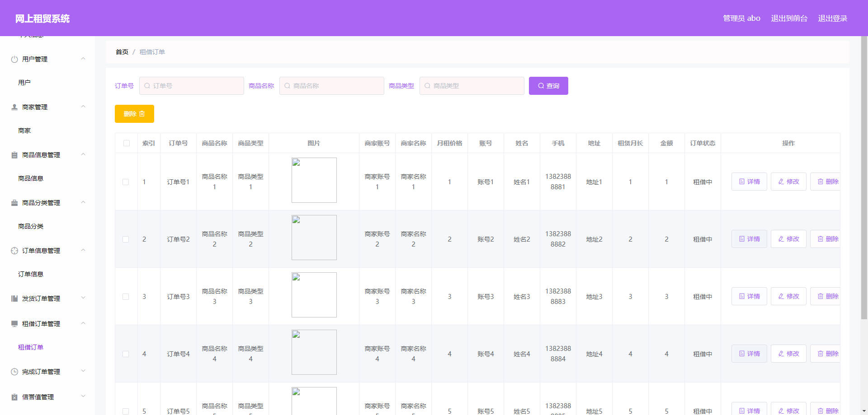Click the 商品信息管理 clipboard icon
The image size is (868, 415).
coord(14,155)
